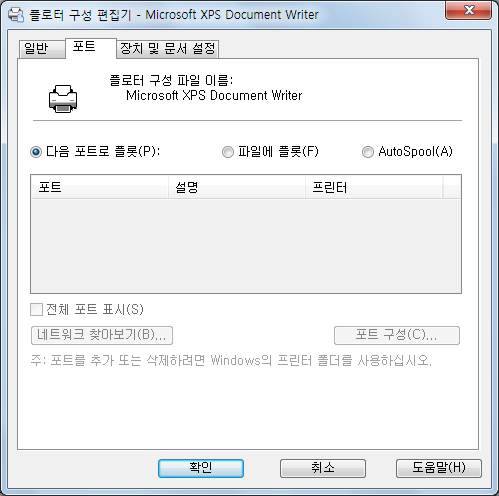Click the large printer icon beside the file name
The width and height of the screenshot is (499, 496).
(63, 99)
